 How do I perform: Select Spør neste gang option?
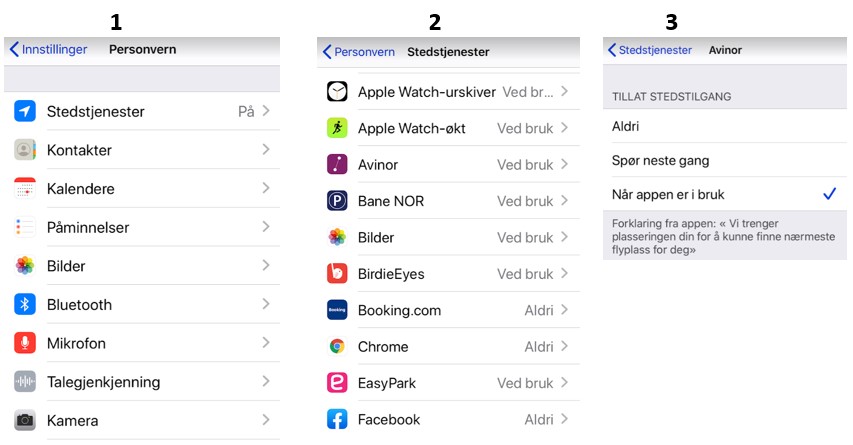725,160
